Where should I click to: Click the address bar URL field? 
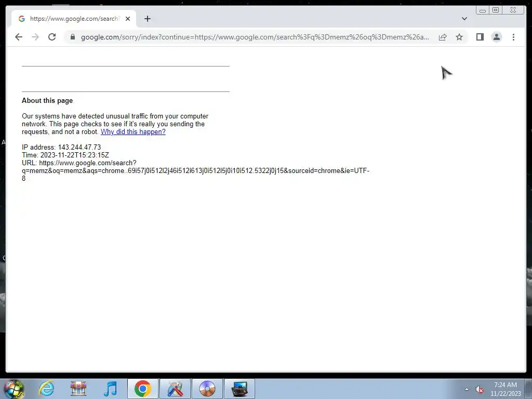point(255,37)
